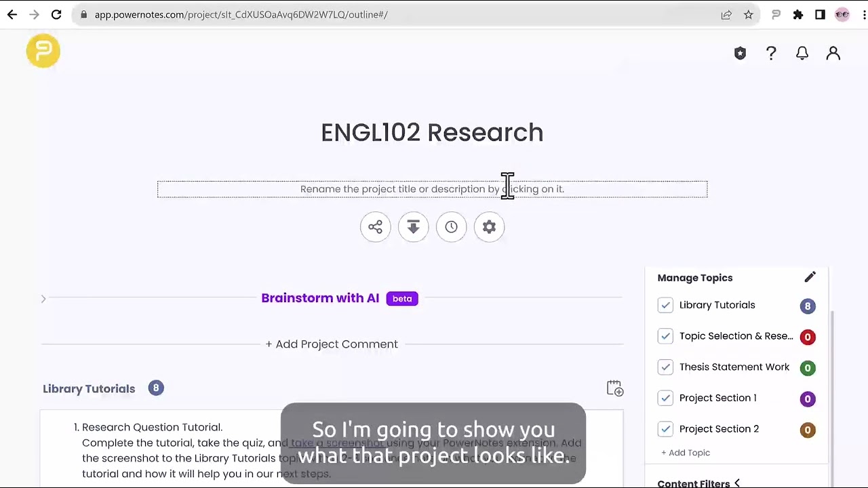Go back in the browser

pos(12,14)
